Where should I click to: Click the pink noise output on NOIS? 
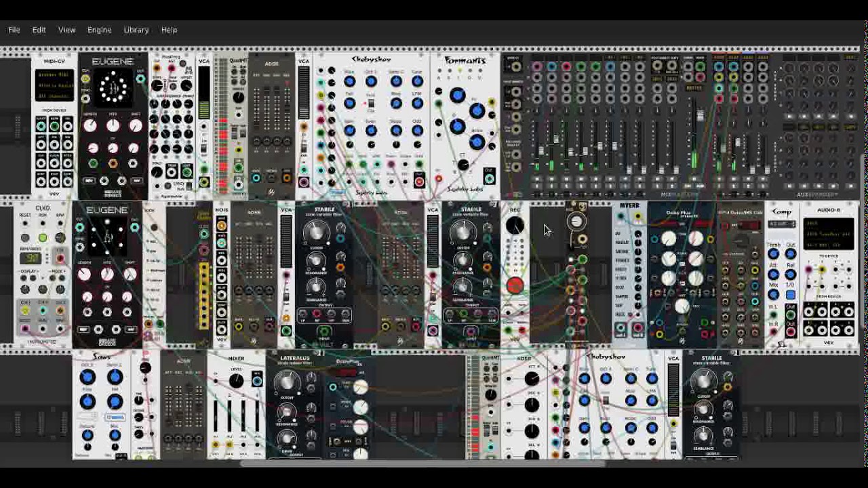[x=222, y=243]
